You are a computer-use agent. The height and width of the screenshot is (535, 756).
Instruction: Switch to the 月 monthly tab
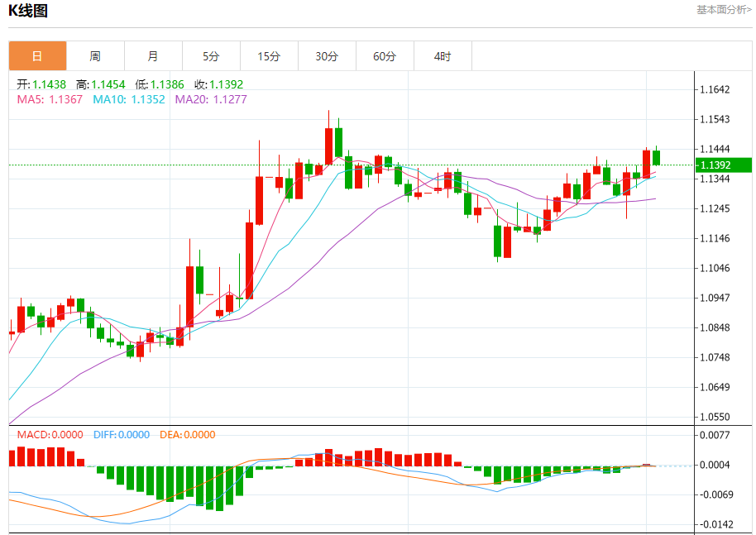(x=153, y=56)
